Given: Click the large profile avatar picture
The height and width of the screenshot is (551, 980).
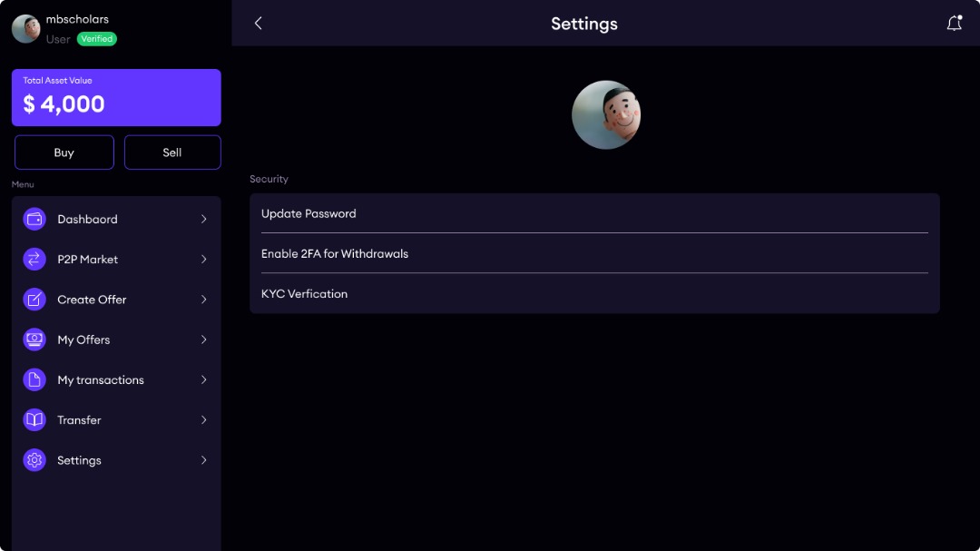Looking at the screenshot, I should (x=606, y=115).
